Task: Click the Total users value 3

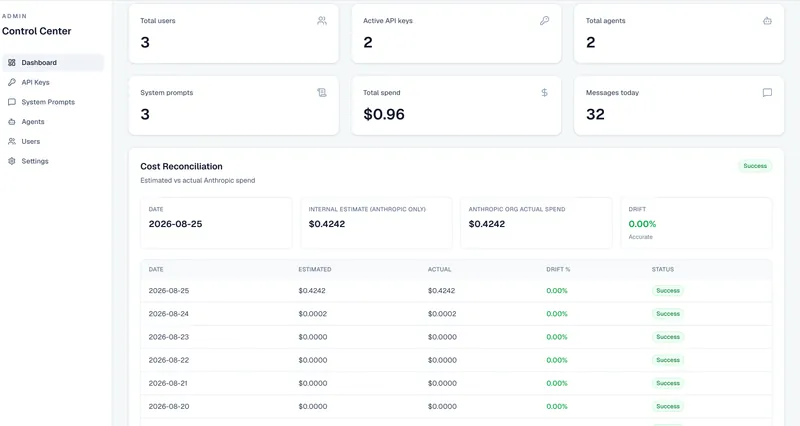Action: pyautogui.click(x=145, y=42)
